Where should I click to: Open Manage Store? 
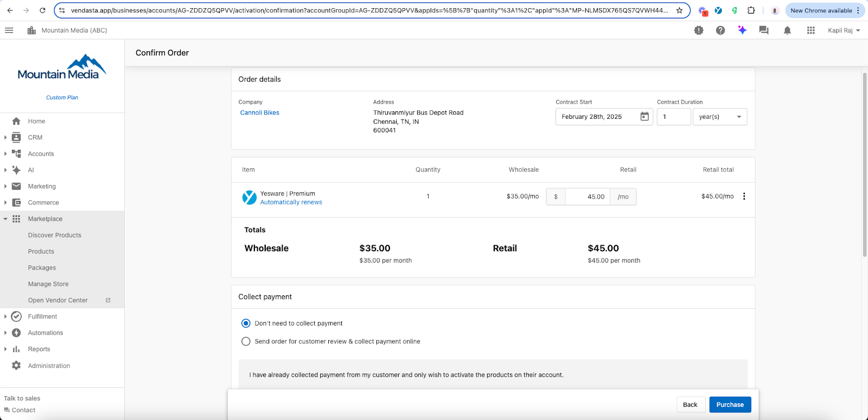(x=48, y=284)
